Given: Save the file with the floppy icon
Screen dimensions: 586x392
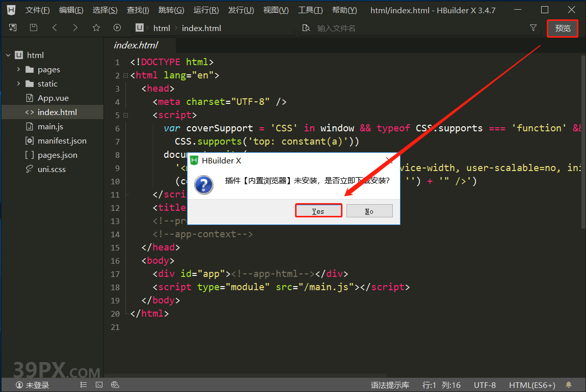Looking at the screenshot, I should [34, 27].
